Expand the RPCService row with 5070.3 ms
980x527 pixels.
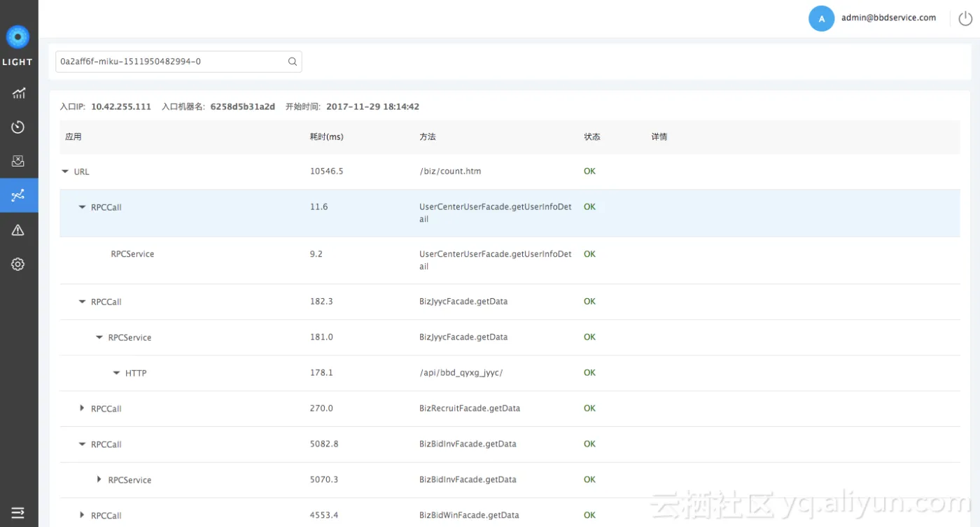tap(99, 479)
